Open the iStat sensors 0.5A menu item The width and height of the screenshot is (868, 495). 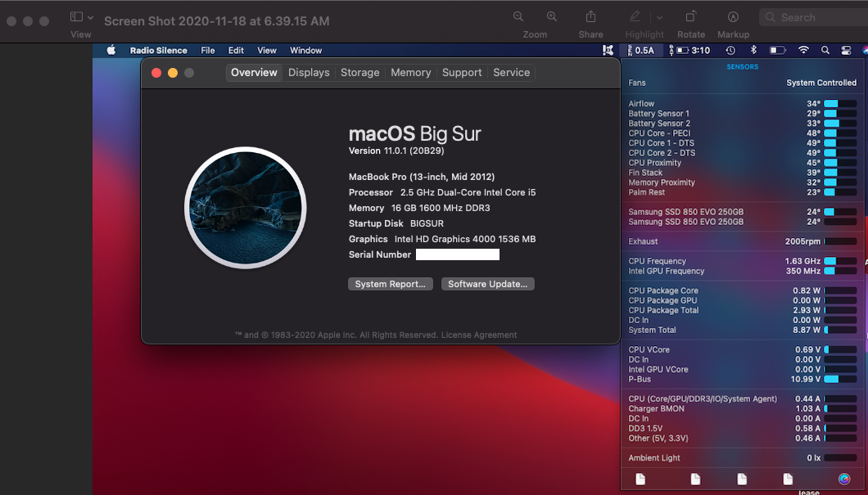click(x=640, y=51)
